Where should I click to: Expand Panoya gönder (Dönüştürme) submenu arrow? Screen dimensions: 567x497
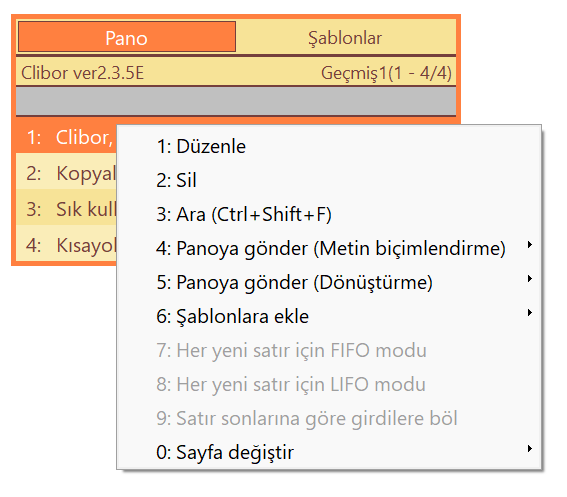tap(529, 279)
